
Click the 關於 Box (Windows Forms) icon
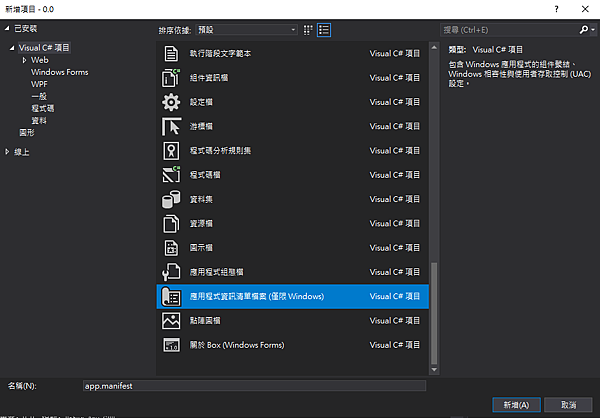tap(171, 345)
